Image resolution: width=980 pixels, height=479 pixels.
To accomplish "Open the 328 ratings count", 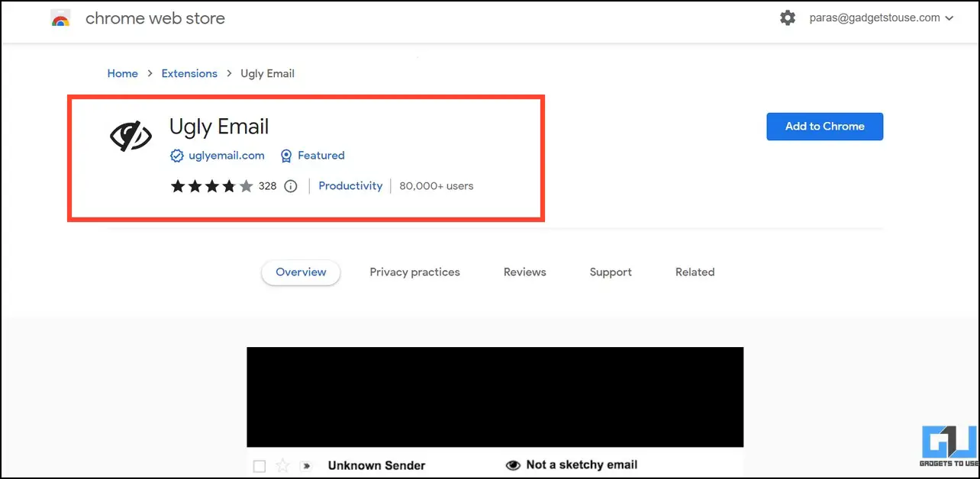I will 267,185.
